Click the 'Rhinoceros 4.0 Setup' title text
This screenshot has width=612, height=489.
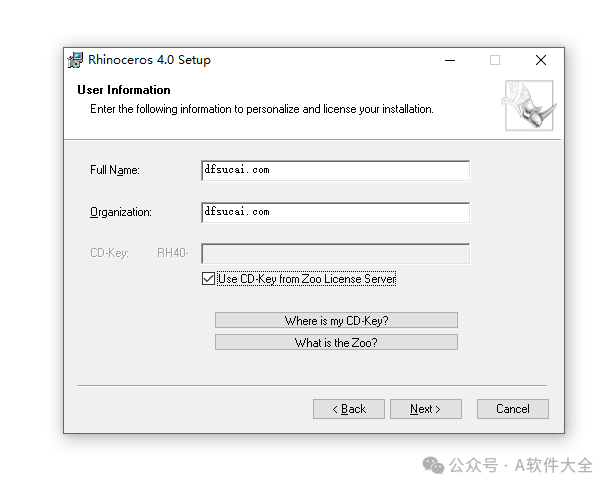pyautogui.click(x=149, y=60)
